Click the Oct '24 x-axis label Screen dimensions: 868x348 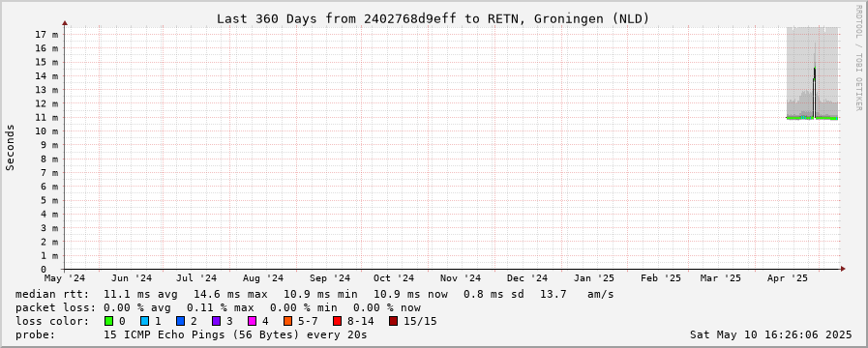pyautogui.click(x=394, y=278)
